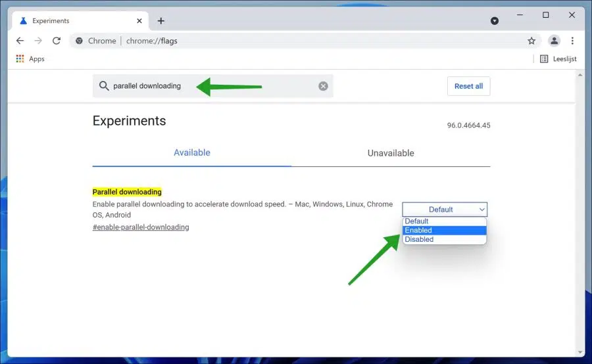
Task: Open the #enable-parallel-downloading link
Action: 141,227
